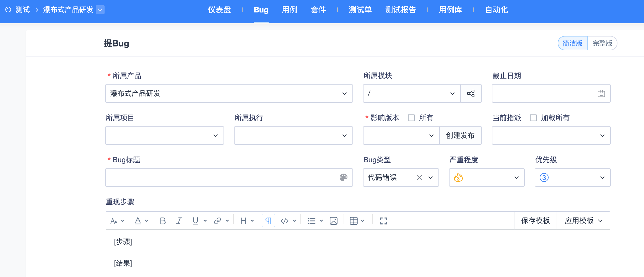The height and width of the screenshot is (277, 644).
Task: Tick the 所有 checkbox for affected version
Action: click(x=411, y=118)
